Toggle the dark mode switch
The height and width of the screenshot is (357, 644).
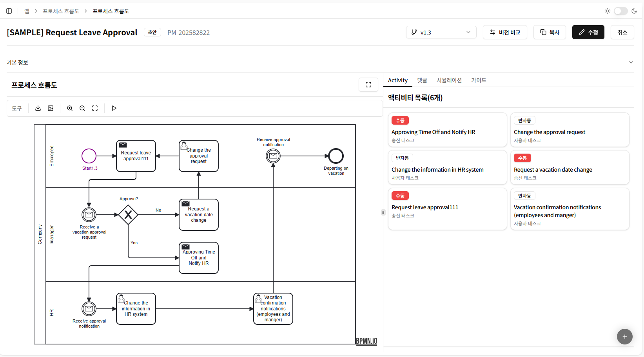click(x=620, y=11)
